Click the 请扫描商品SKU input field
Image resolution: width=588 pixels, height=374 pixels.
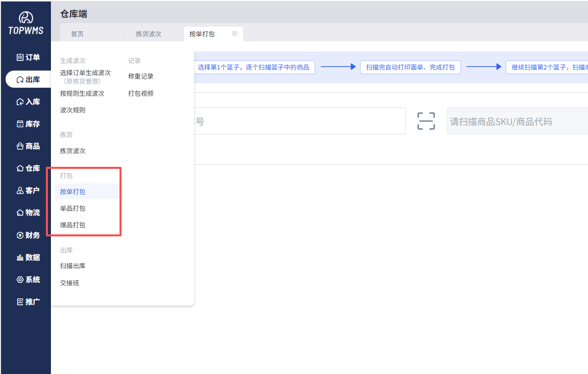(x=509, y=120)
